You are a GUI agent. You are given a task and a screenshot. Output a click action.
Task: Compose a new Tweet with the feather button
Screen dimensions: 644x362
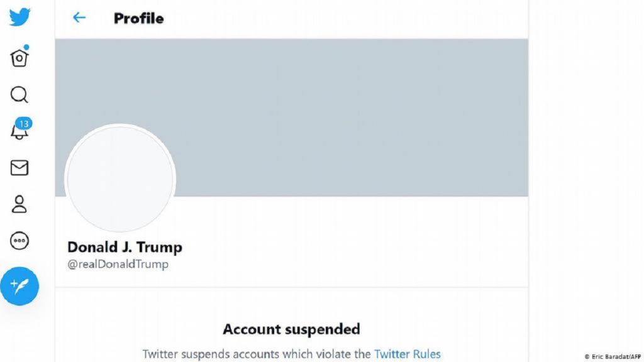(x=19, y=286)
